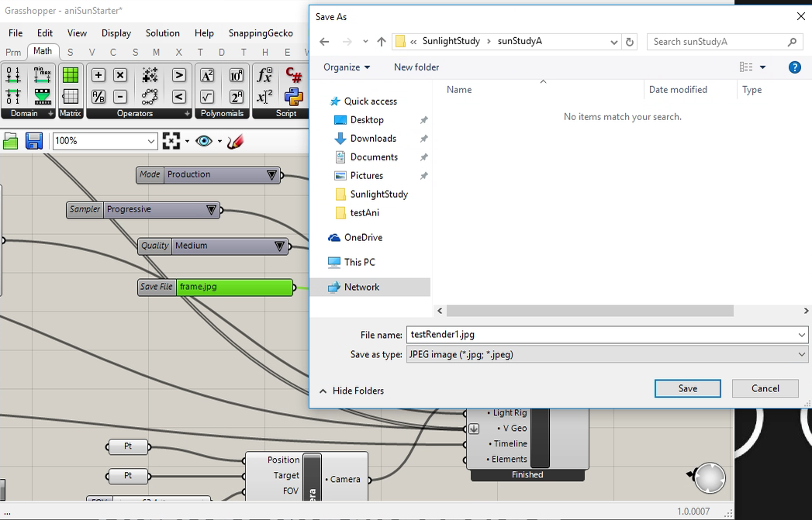Click the horizontal scrollbar in file list
812x520 pixels.
click(x=590, y=311)
